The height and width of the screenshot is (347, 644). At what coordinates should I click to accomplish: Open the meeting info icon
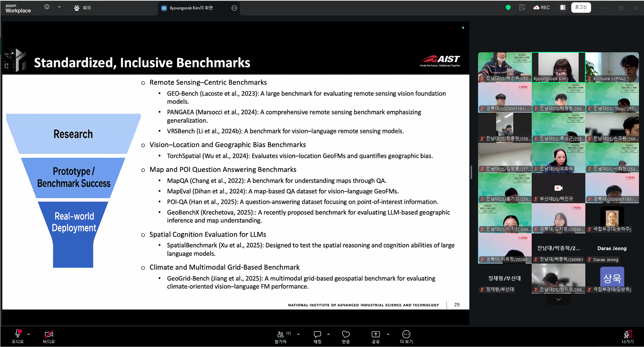[x=47, y=7]
